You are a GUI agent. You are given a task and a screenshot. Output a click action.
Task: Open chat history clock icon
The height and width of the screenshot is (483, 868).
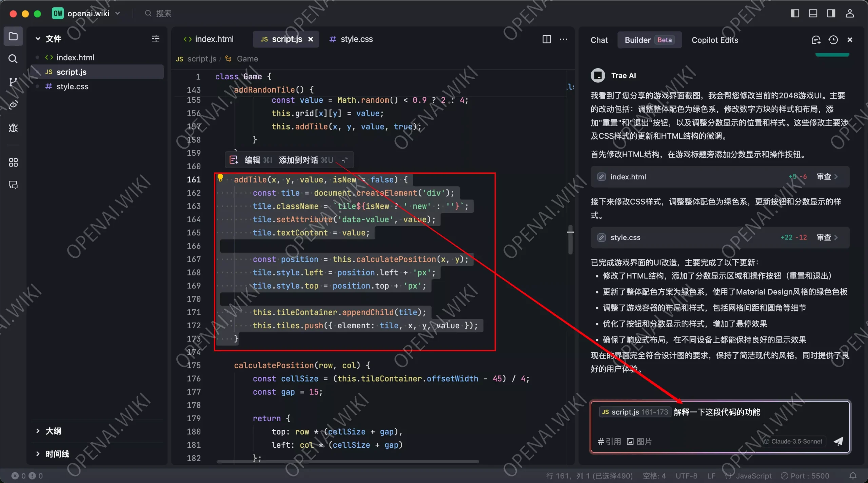click(833, 40)
